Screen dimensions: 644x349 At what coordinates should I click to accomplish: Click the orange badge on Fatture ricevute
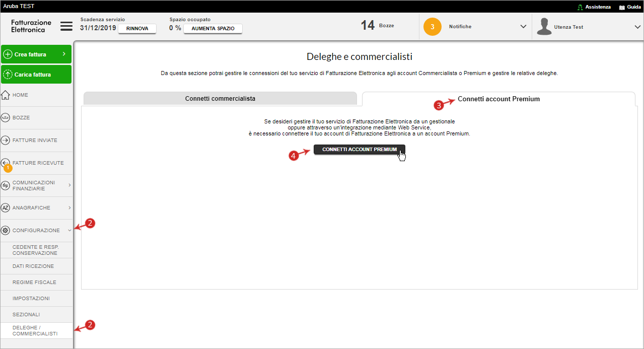coord(8,168)
